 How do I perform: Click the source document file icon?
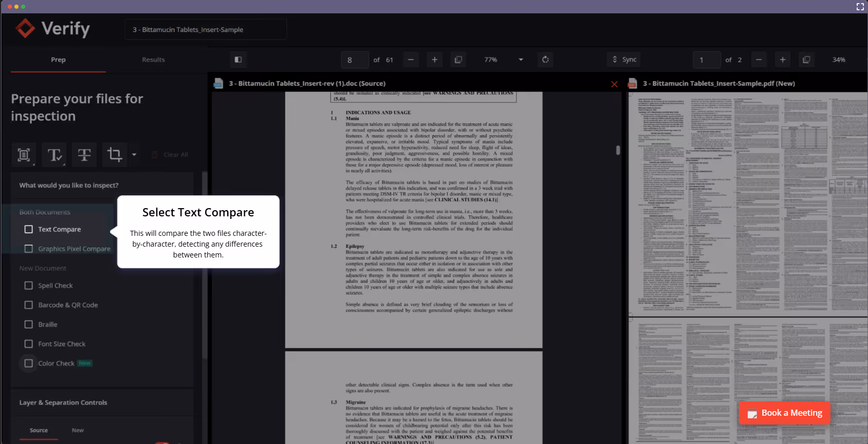[219, 83]
